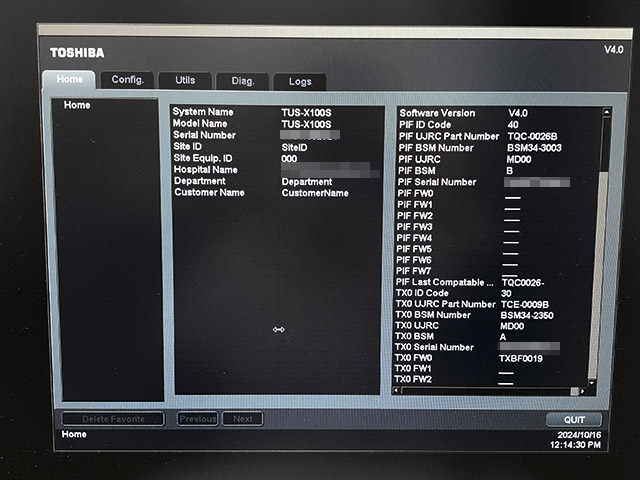This screenshot has width=640, height=480.
Task: Click the TOSHIBA logo
Action: tap(77, 53)
